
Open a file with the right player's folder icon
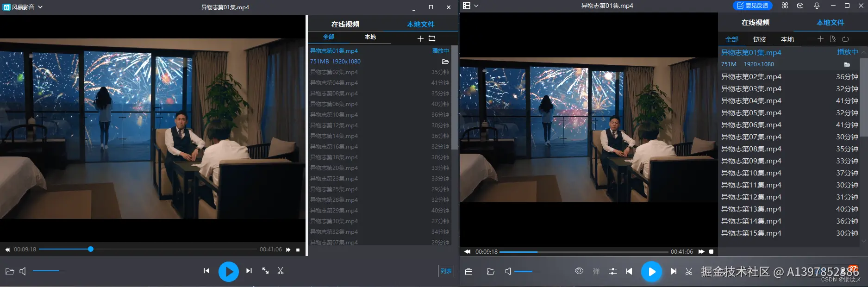point(491,272)
